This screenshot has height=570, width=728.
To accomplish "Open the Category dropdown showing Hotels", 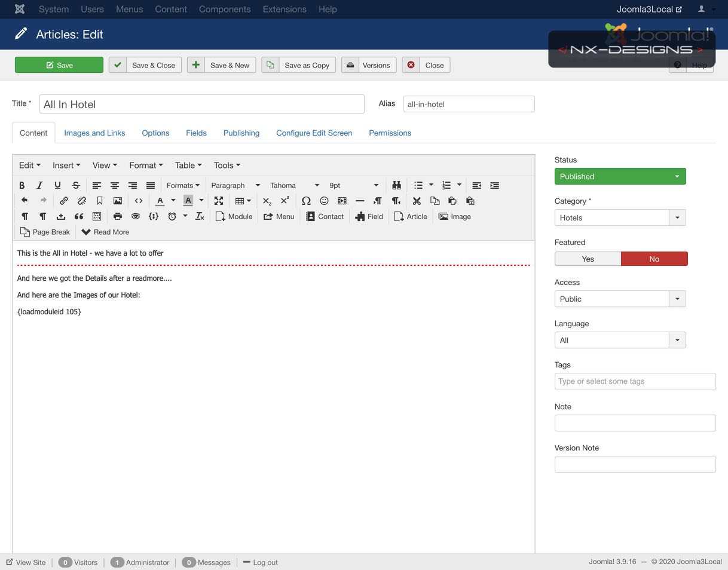I will [620, 217].
